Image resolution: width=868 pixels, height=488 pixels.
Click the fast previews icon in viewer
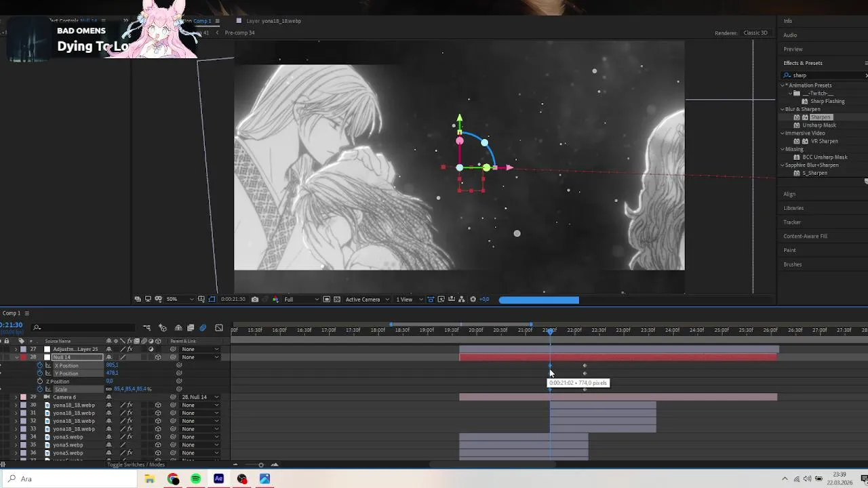[441, 299]
